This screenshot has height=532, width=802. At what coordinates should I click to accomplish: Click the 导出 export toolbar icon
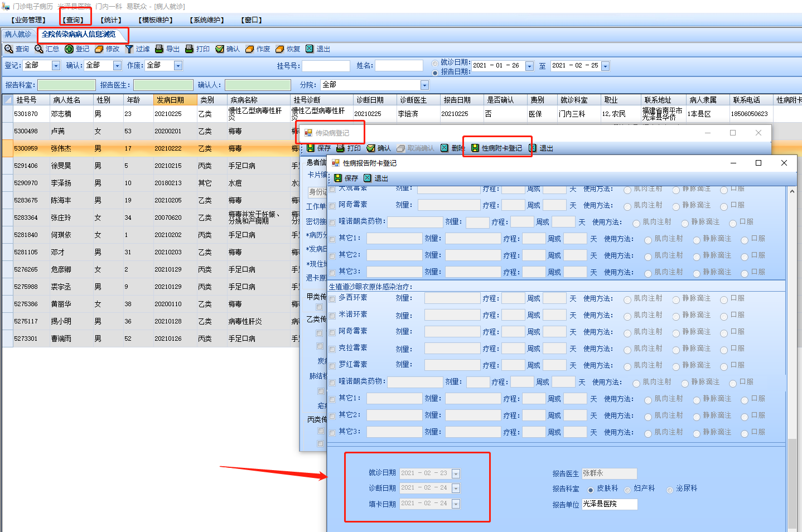(x=160, y=49)
